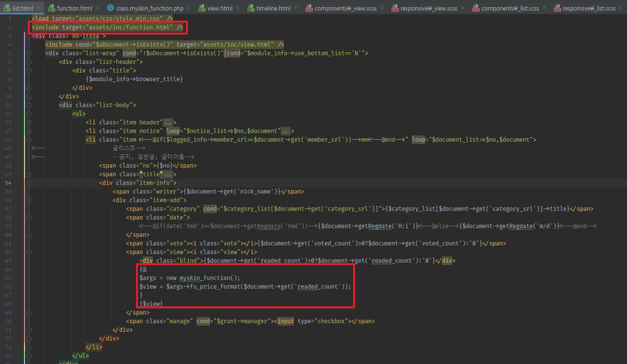The height and width of the screenshot is (364, 627).
Task: Close the responsive\_list.scss tab
Action: tap(621, 8)
